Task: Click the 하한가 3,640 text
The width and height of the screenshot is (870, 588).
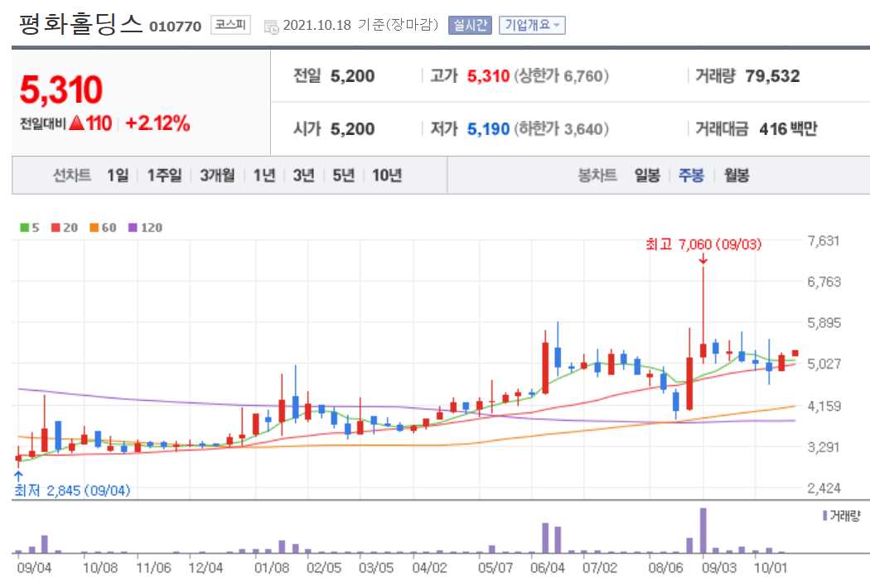Action: (x=562, y=128)
